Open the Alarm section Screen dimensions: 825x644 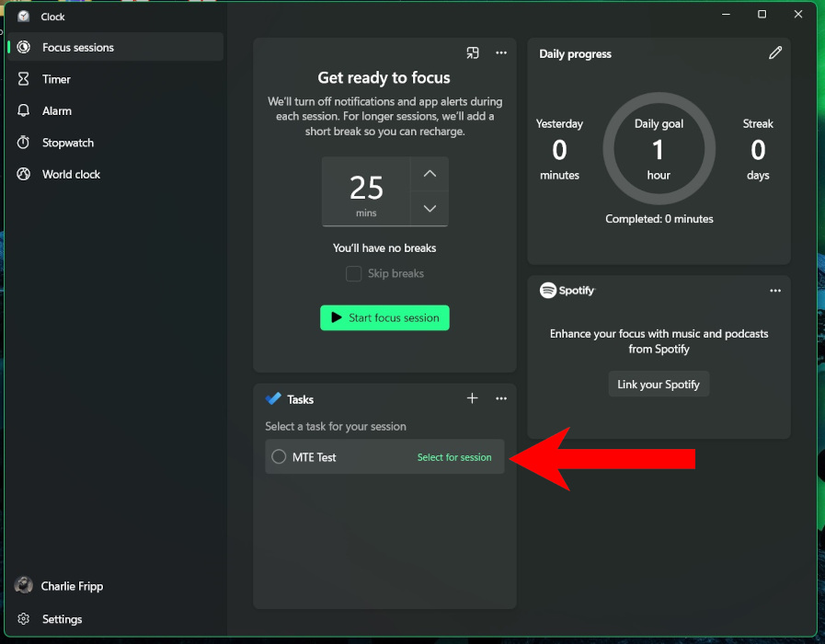57,110
